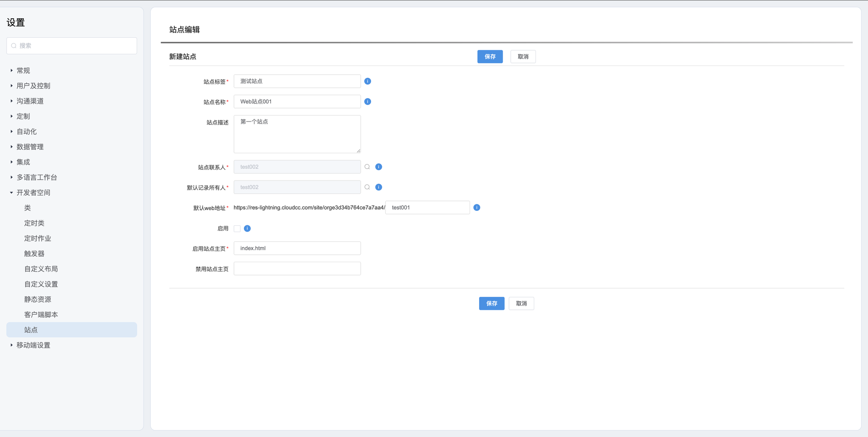Open lookup search for 站点联系人
Screen dimensions: 868x437
[x=367, y=167]
